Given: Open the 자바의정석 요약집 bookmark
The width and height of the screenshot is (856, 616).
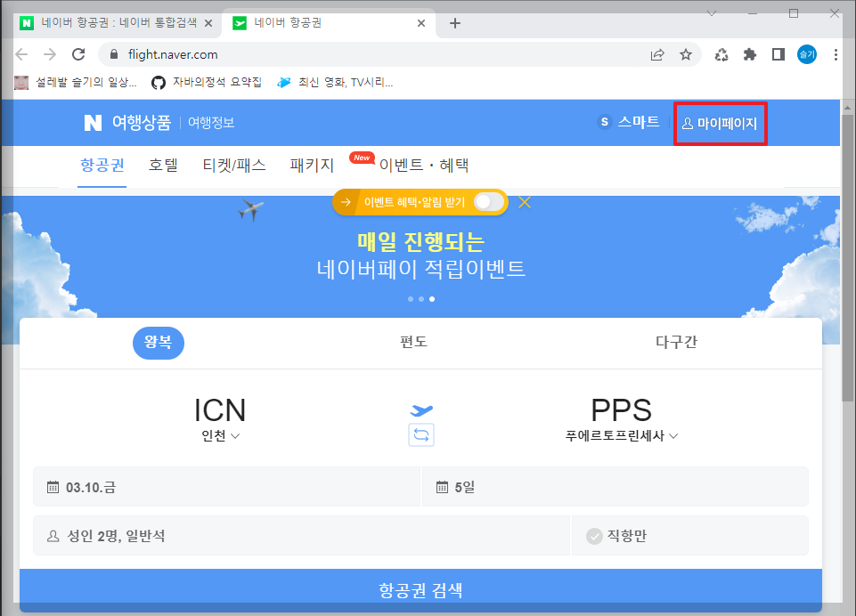Looking at the screenshot, I should click(207, 83).
